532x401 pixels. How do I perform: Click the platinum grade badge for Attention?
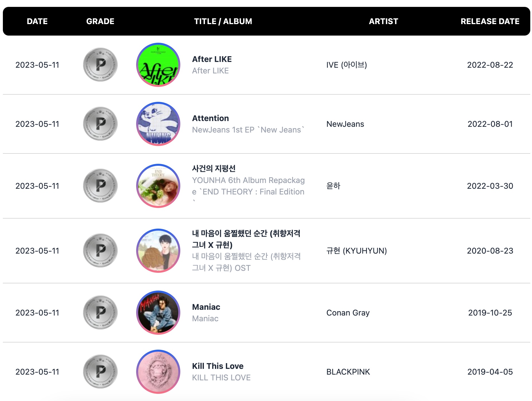[x=100, y=124]
